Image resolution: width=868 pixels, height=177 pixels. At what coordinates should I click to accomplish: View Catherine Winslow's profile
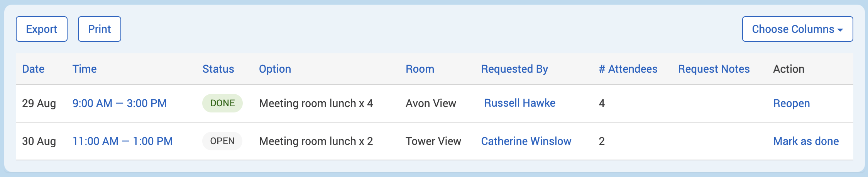pyautogui.click(x=526, y=141)
